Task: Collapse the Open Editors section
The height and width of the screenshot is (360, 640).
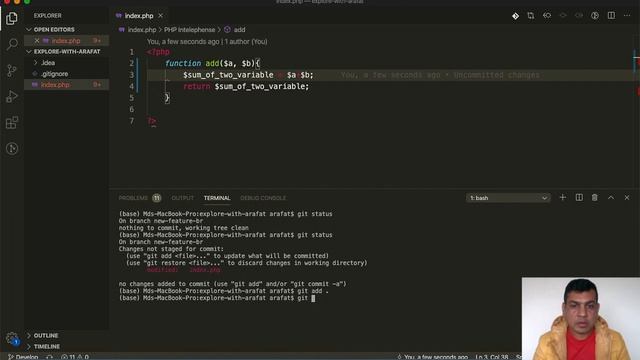Action: point(54,30)
